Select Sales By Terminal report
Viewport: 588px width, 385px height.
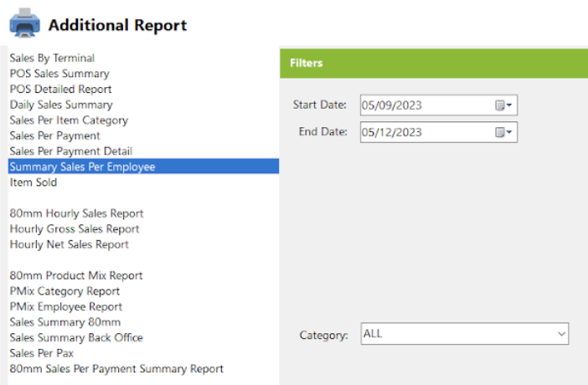click(x=52, y=58)
